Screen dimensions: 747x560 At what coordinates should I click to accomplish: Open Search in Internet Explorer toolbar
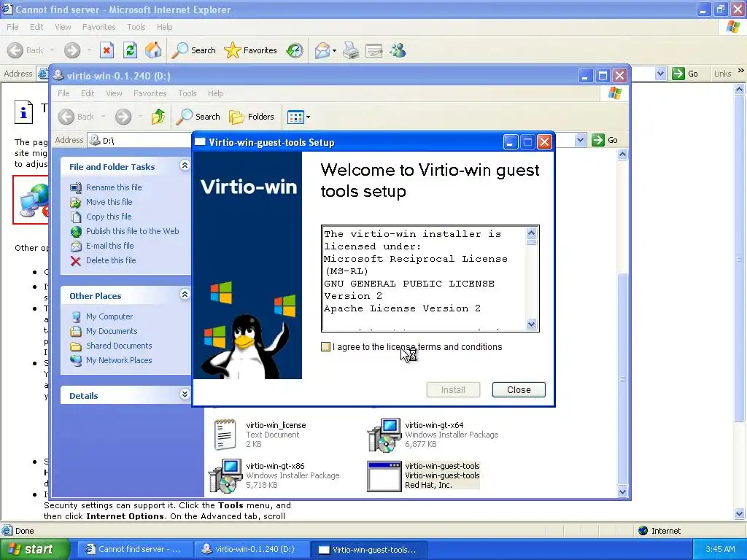tap(194, 50)
